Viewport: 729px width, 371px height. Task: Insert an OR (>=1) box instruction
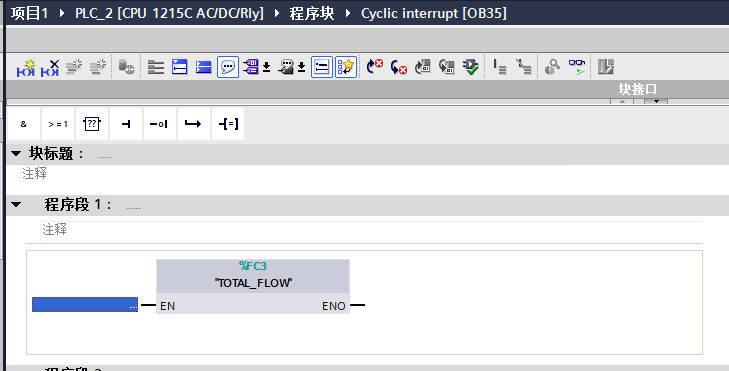[58, 124]
